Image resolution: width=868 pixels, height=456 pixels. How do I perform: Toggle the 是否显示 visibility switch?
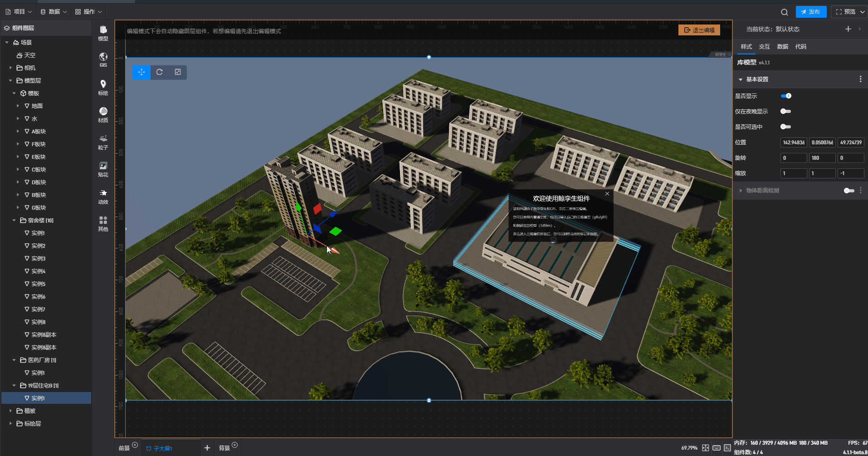coord(786,96)
